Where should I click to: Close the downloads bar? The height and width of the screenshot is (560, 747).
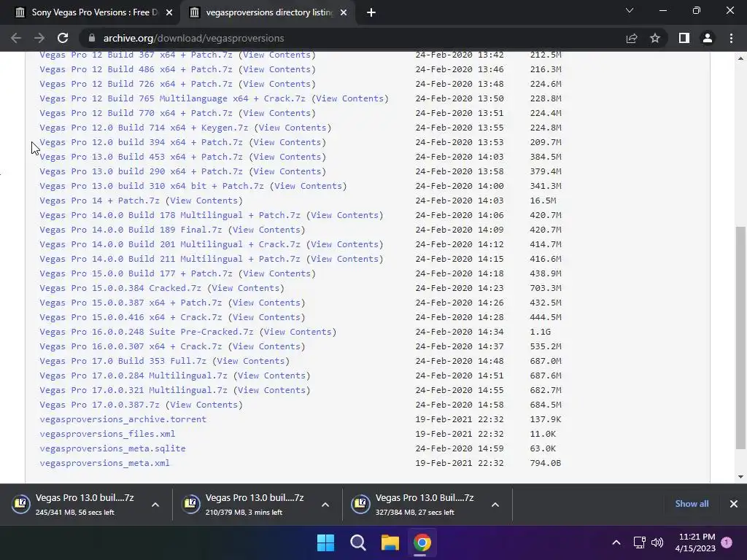[x=734, y=504]
